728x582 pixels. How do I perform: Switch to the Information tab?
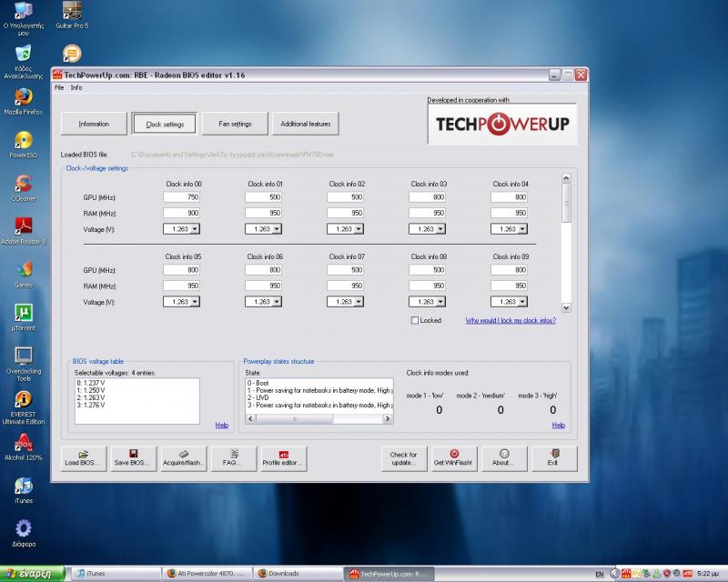point(94,124)
